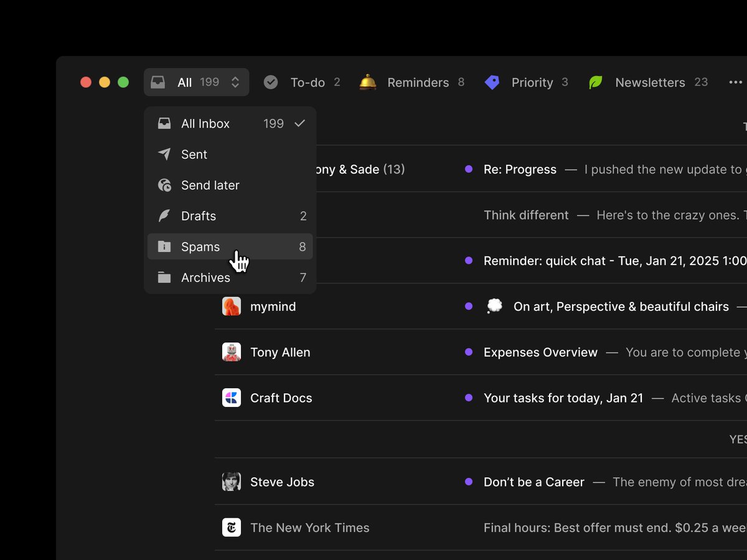The image size is (747, 560).
Task: Click the mymind orange avatar thumbnail
Action: point(232,306)
